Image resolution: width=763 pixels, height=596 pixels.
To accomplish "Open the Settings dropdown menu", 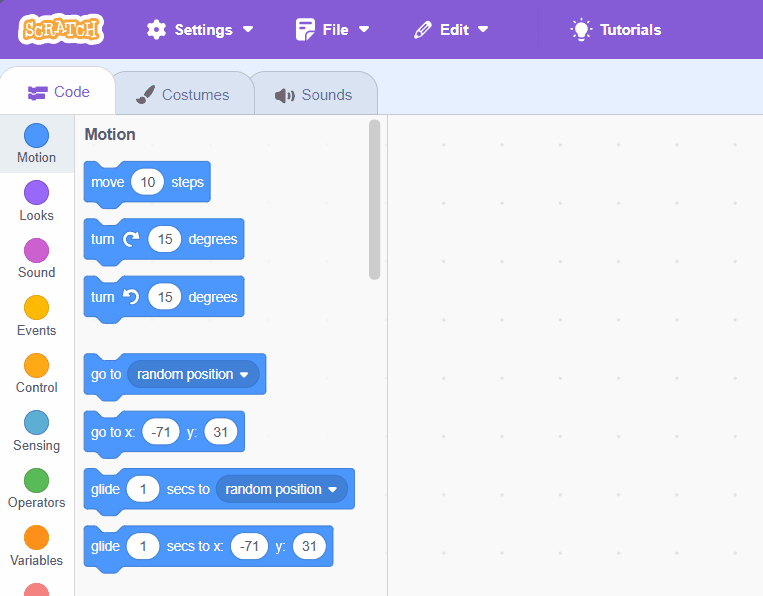I will 199,29.
